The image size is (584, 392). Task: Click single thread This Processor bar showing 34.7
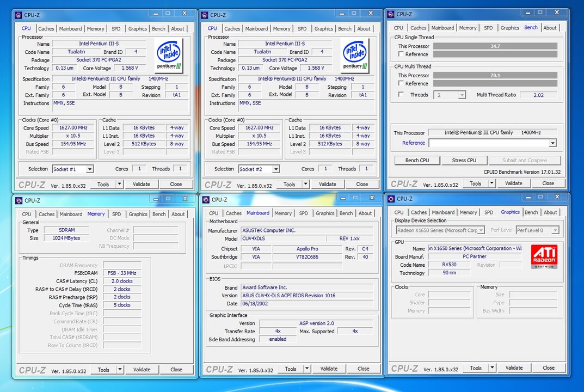coord(495,46)
